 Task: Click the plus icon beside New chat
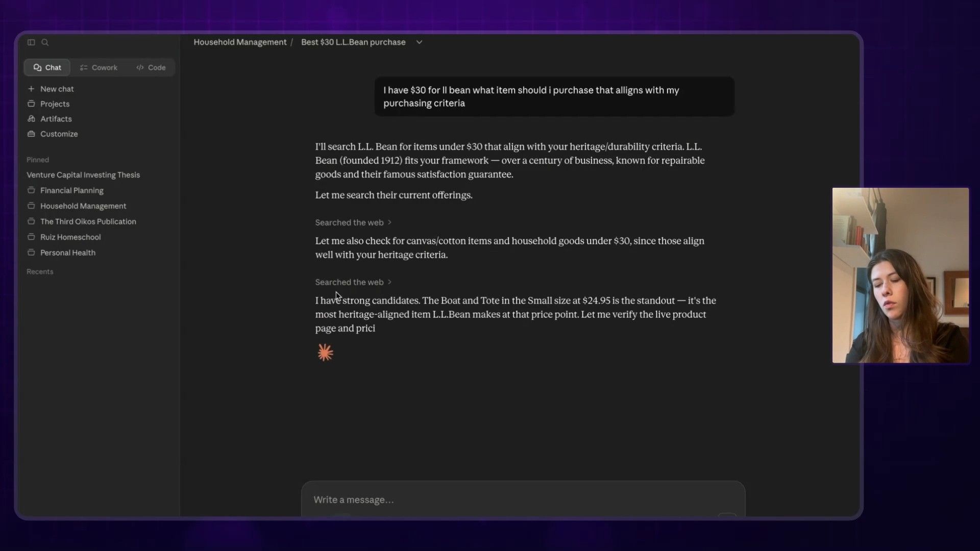pos(31,89)
